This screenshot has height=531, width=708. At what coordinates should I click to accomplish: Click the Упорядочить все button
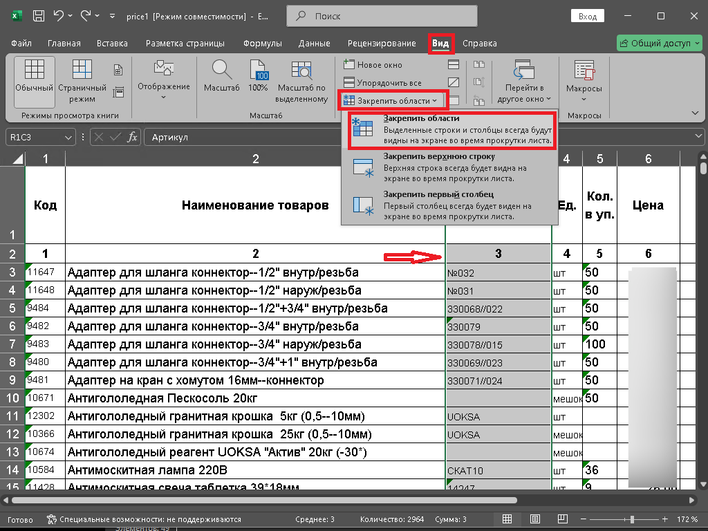(x=382, y=83)
